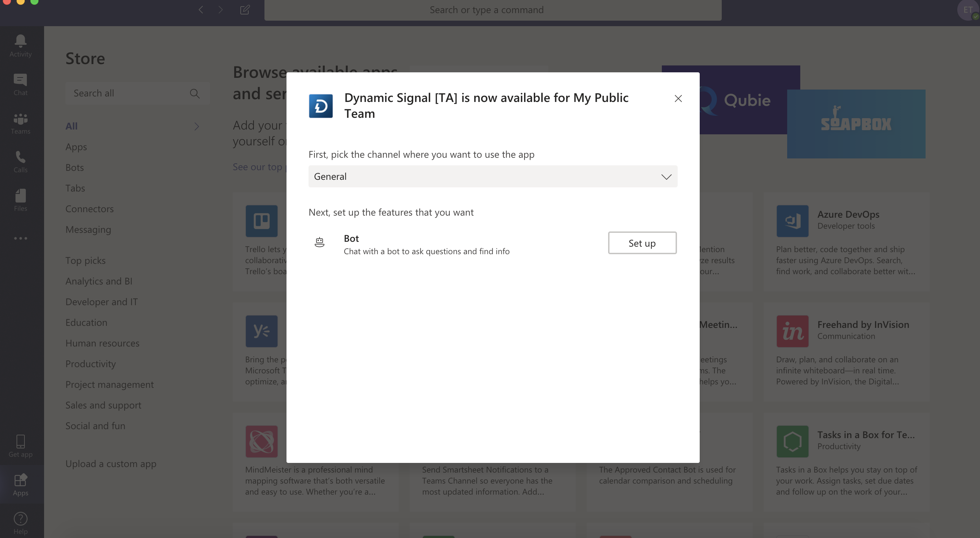980x538 pixels.
Task: Go forward with the right arrow
Action: pos(221,10)
